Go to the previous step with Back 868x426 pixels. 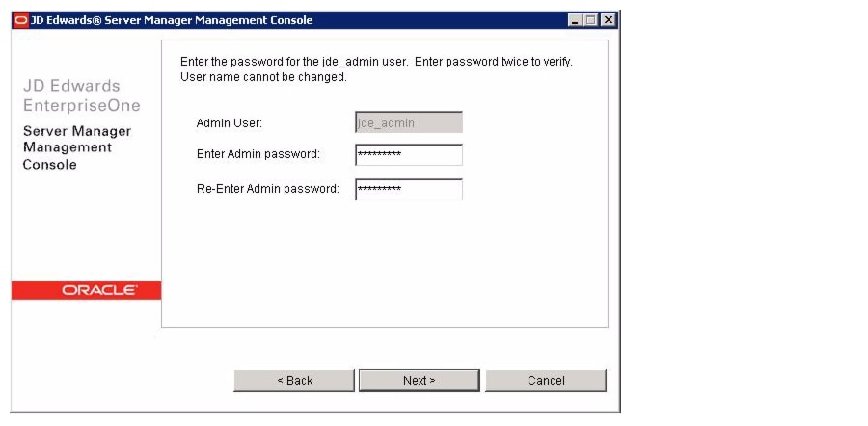pos(294,381)
